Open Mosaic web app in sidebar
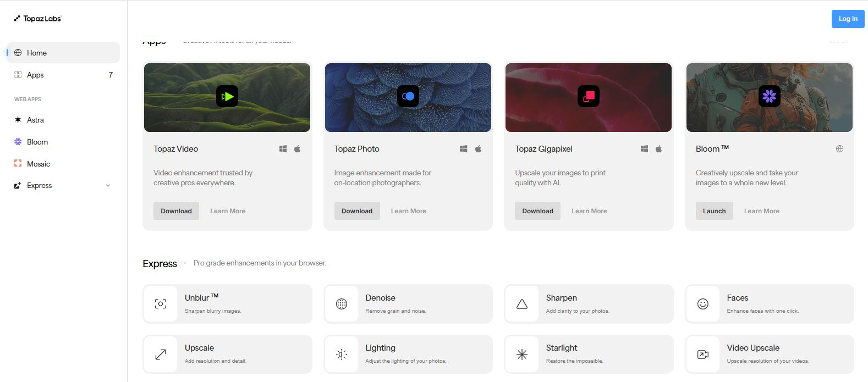Viewport: 868px width, 382px height. coord(38,164)
